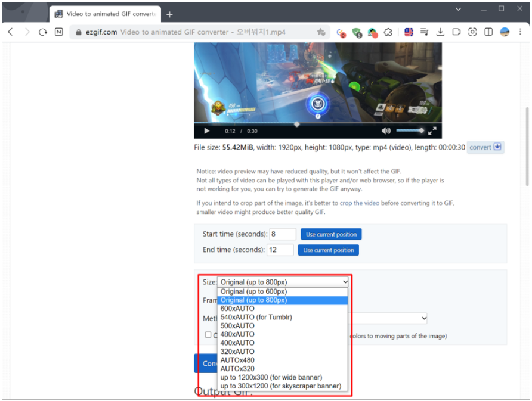Reload the ezgif page

pyautogui.click(x=43, y=32)
